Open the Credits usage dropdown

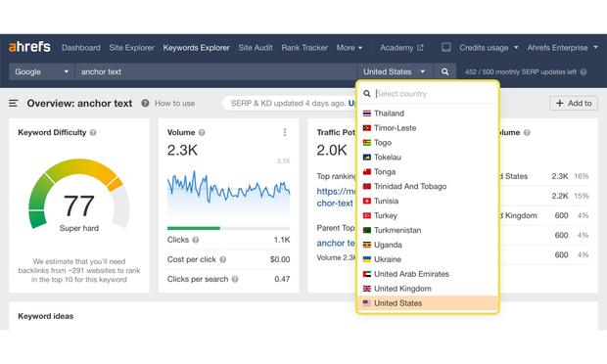point(489,48)
